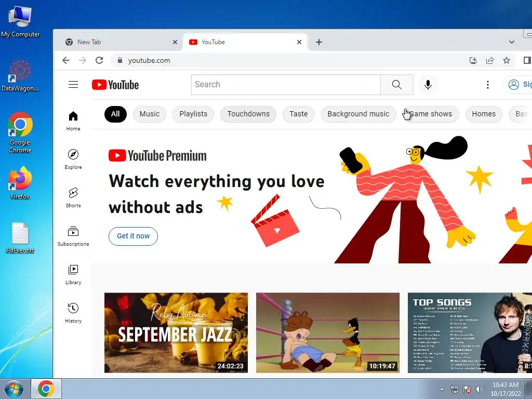Open Shorts in the sidebar

tap(73, 197)
